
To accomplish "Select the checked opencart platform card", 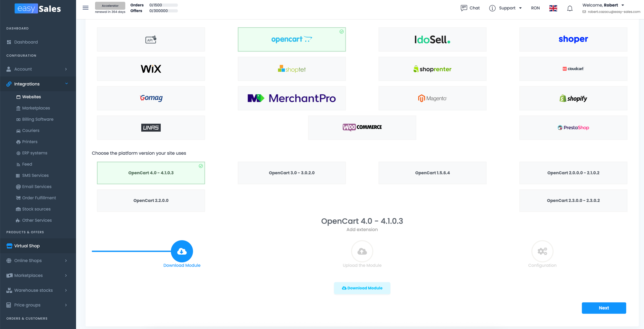I will (292, 40).
